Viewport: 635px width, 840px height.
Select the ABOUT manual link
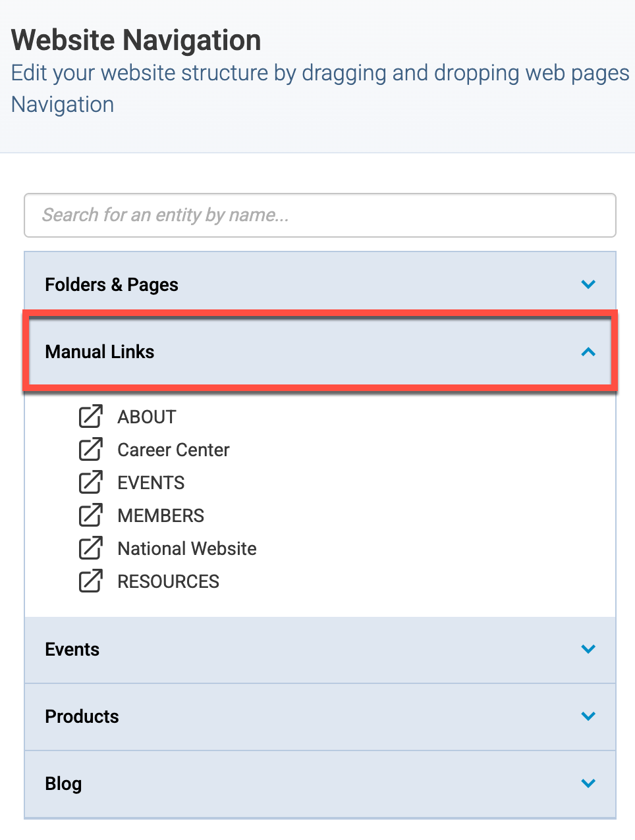pos(147,417)
